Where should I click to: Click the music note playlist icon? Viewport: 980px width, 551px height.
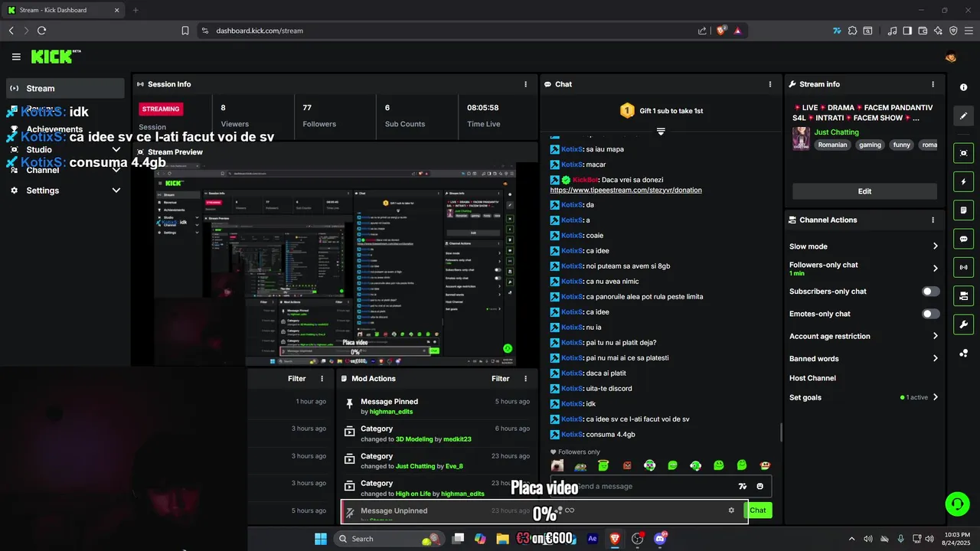click(x=892, y=31)
